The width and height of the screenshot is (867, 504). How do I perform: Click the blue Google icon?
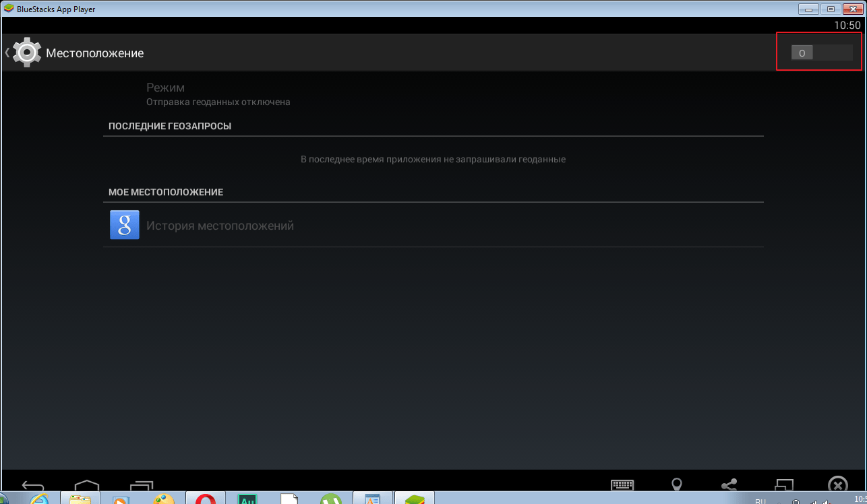click(124, 225)
